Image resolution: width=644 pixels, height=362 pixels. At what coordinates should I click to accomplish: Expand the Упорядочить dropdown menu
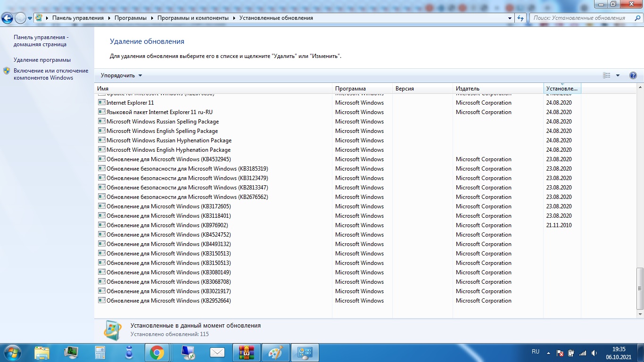point(121,75)
